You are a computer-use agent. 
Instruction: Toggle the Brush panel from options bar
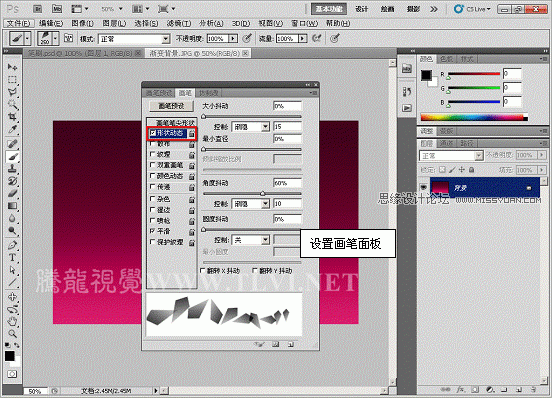click(x=69, y=38)
